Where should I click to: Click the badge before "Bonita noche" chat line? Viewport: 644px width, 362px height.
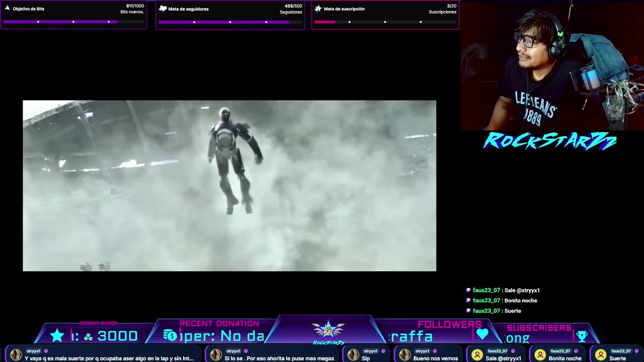coord(468,300)
